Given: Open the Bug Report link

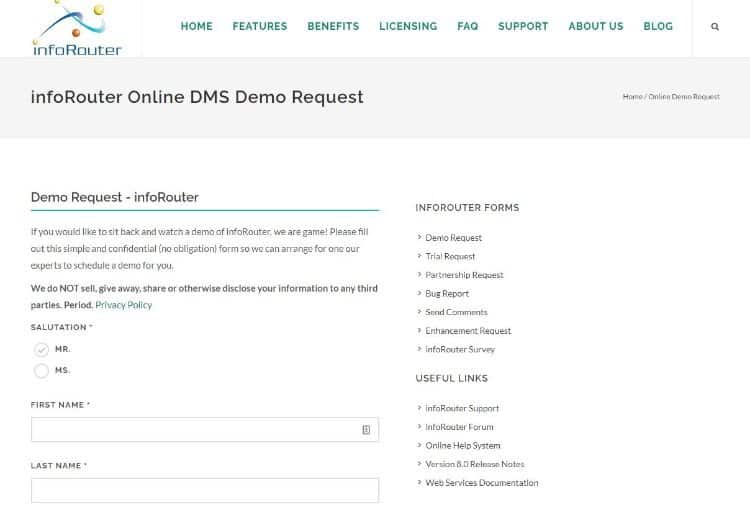Looking at the screenshot, I should pyautogui.click(x=447, y=294).
